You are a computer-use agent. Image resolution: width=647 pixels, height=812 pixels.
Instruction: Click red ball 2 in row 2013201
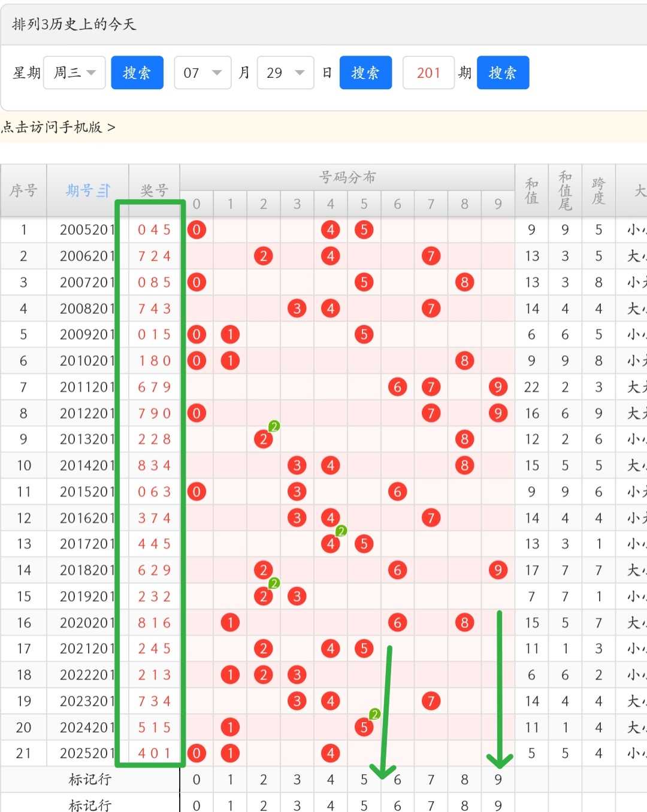tap(263, 440)
